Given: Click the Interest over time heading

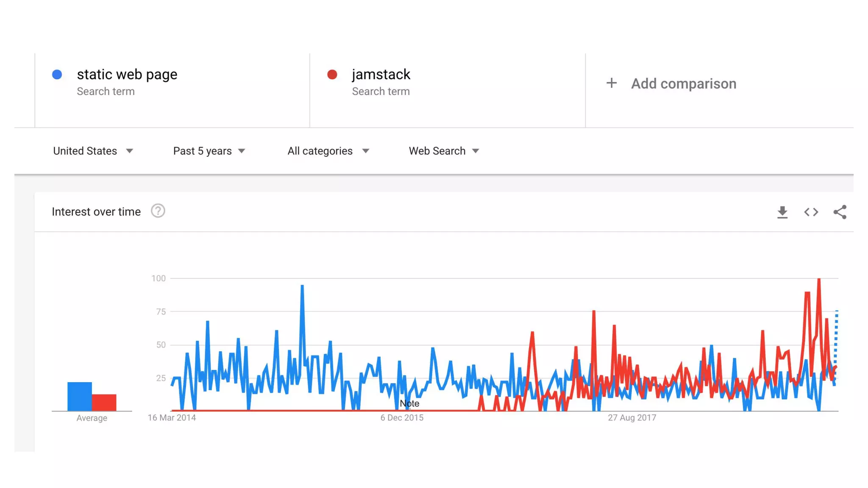Looking at the screenshot, I should click(x=96, y=212).
